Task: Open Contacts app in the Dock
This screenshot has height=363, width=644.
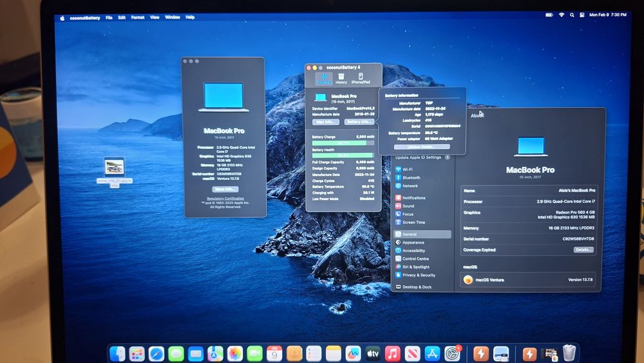Action: [x=294, y=353]
